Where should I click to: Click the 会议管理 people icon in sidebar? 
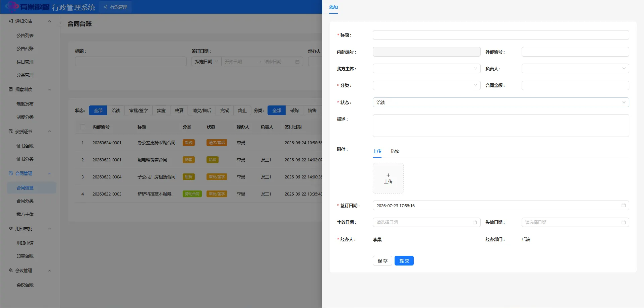(11, 271)
